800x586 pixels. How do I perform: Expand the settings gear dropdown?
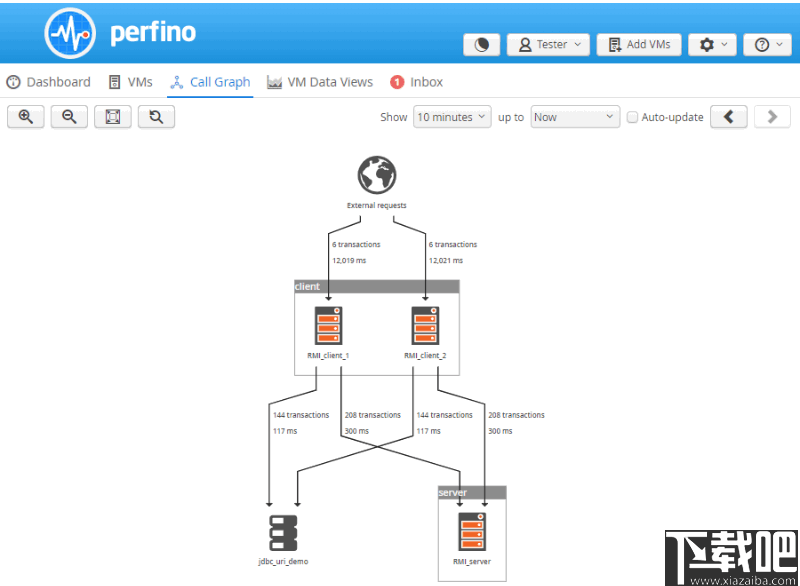pyautogui.click(x=712, y=44)
